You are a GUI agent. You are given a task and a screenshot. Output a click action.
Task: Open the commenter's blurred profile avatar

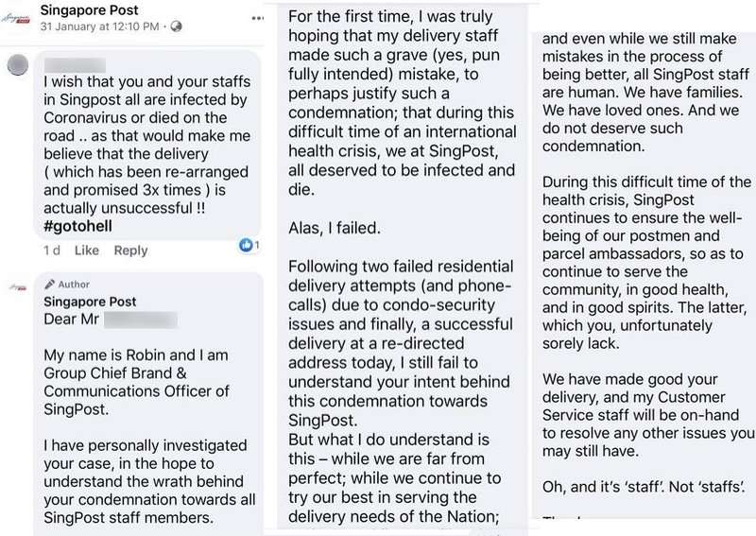pyautogui.click(x=18, y=64)
